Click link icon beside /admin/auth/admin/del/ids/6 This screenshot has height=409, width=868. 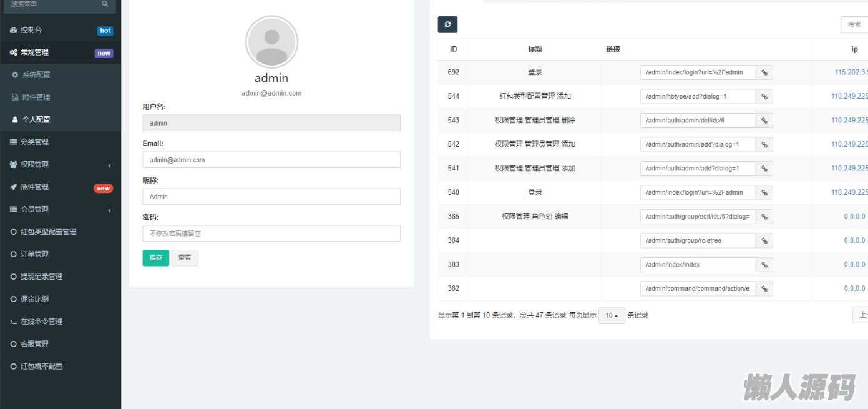(764, 121)
